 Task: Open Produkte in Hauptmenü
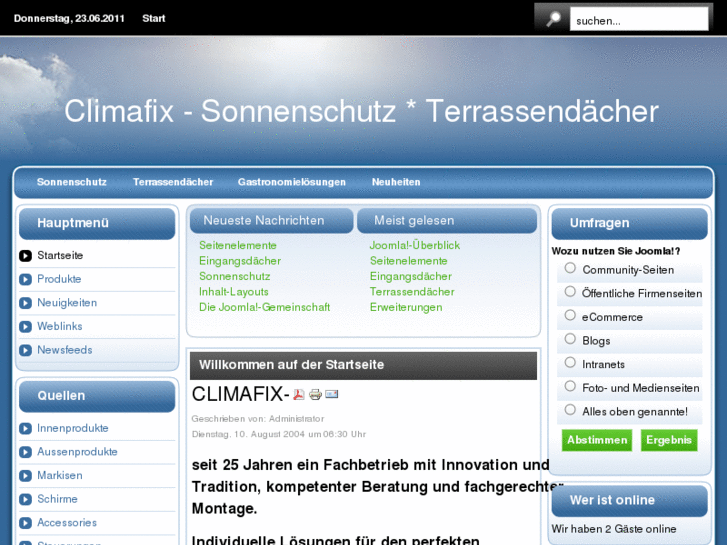click(x=59, y=279)
